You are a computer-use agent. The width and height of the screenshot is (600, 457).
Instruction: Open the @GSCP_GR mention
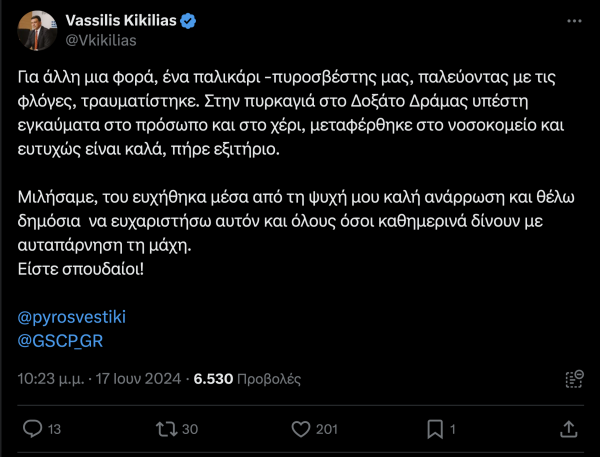62,339
